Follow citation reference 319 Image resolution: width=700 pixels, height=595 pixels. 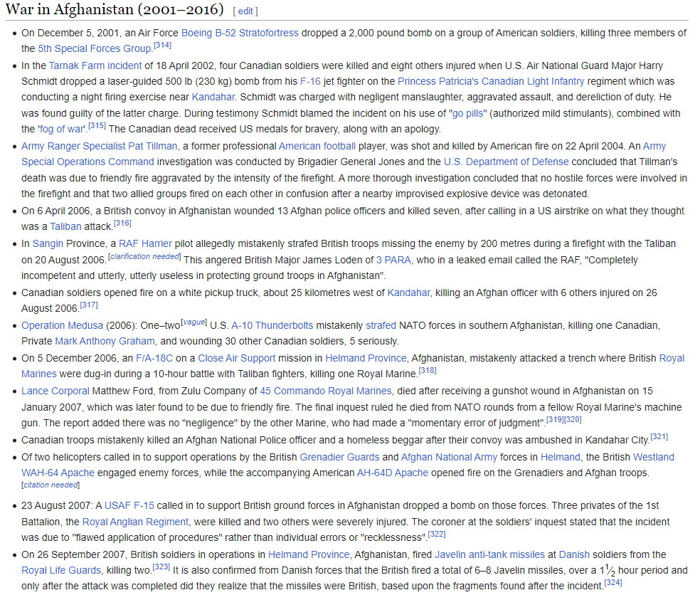click(555, 419)
